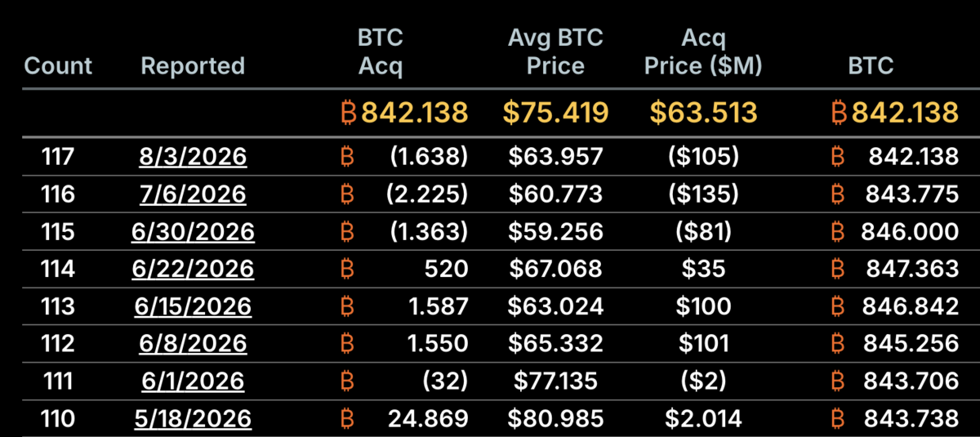Select row count 117
This screenshot has height=437, width=980.
point(58,157)
